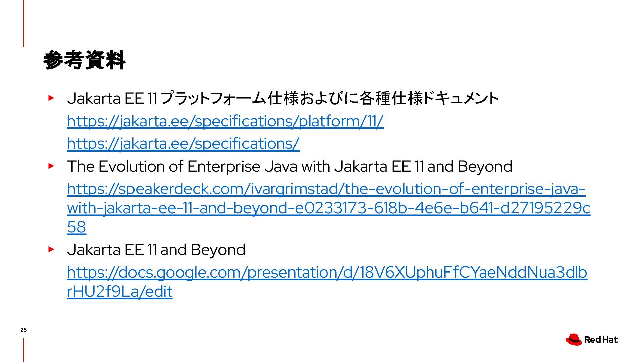Click the Red Hat wordmark text
Image resolution: width=644 pixels, height=362 pixels.
pyautogui.click(x=601, y=340)
